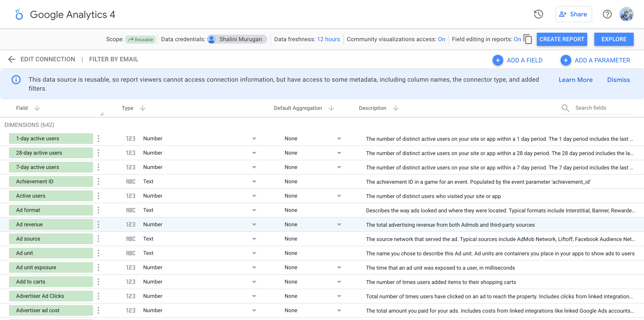This screenshot has height=320, width=644.
Task: Open three-dot menu for Achievement ID field
Action: (x=98, y=181)
